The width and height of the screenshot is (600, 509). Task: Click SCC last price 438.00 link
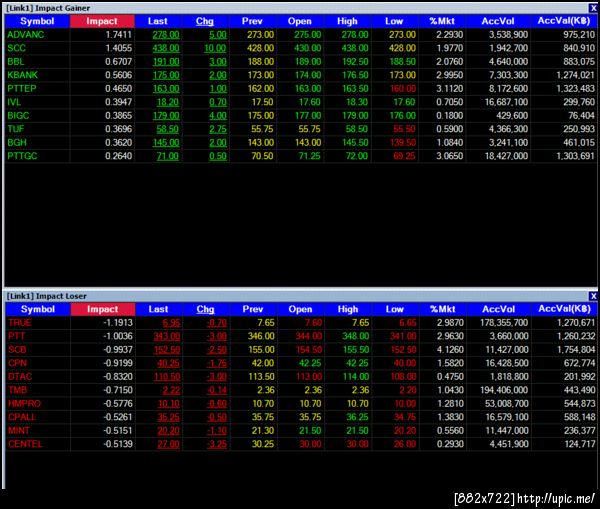click(x=166, y=48)
